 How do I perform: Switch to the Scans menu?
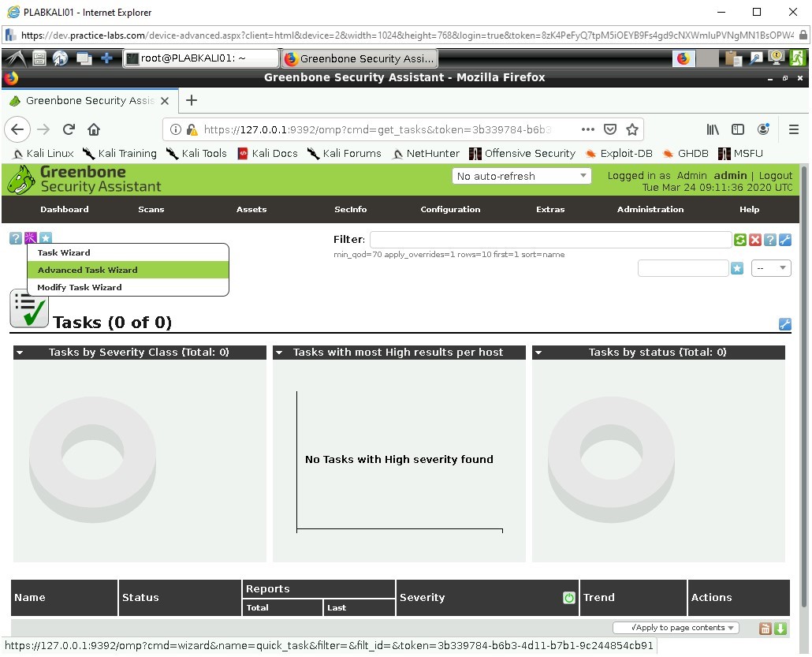(x=151, y=209)
